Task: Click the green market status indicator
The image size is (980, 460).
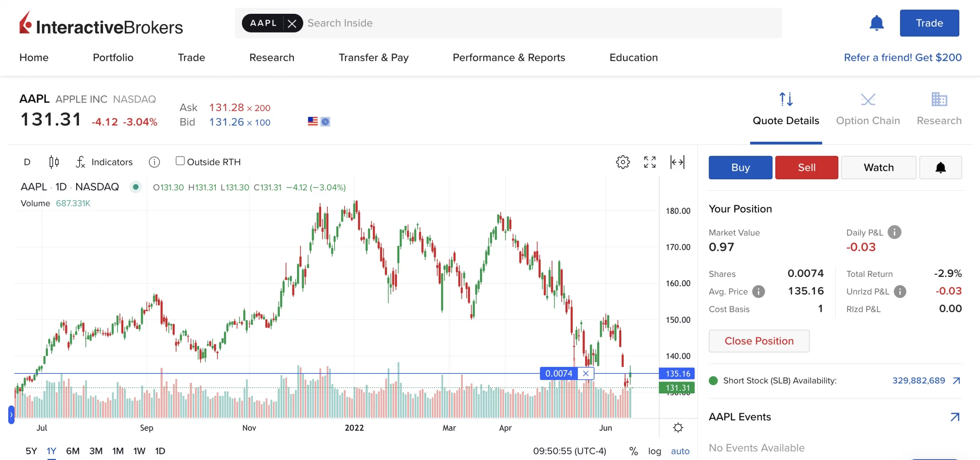Action: 136,187
